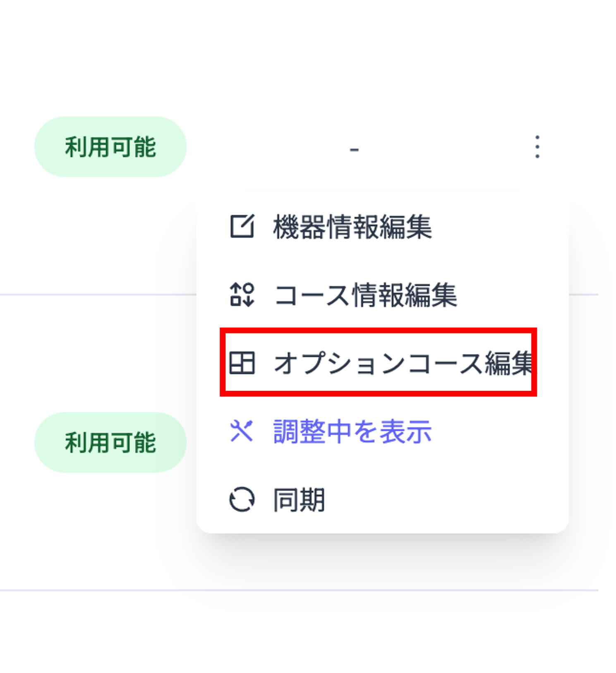Select コース情報編集 from the menu
616x673 pixels.
[x=367, y=295]
